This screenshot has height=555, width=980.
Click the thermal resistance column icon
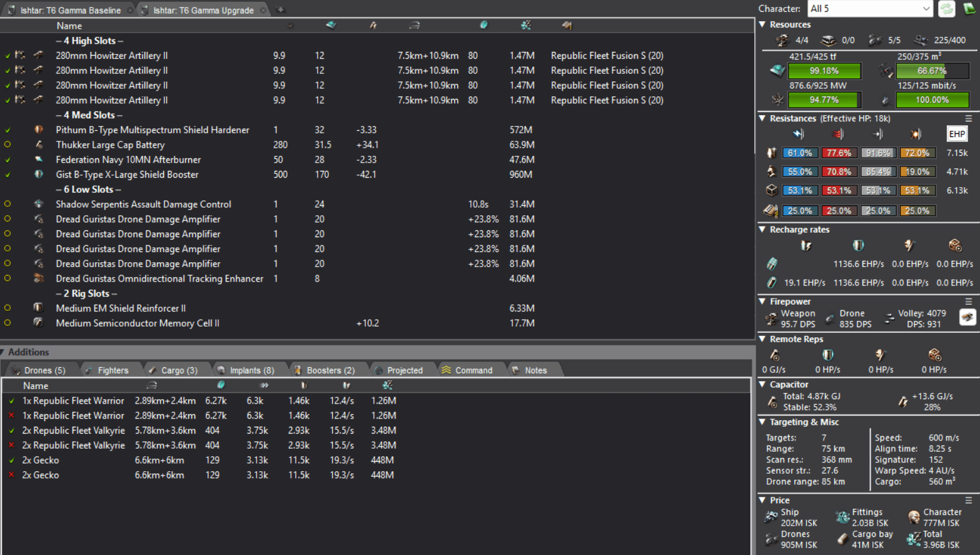pos(838,134)
